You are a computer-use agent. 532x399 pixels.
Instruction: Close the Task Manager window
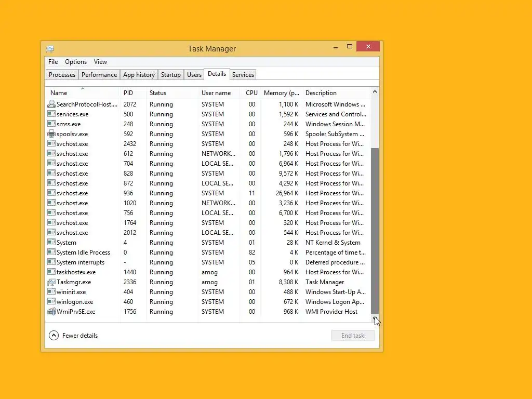click(368, 46)
